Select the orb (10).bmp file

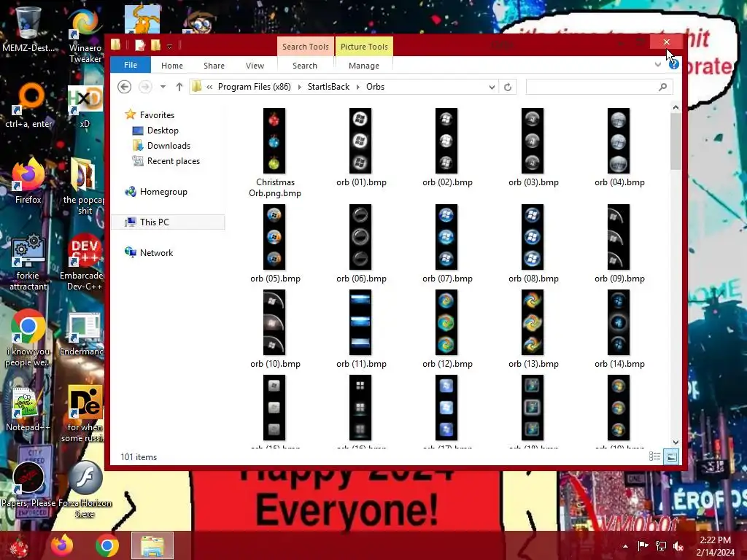click(x=275, y=329)
